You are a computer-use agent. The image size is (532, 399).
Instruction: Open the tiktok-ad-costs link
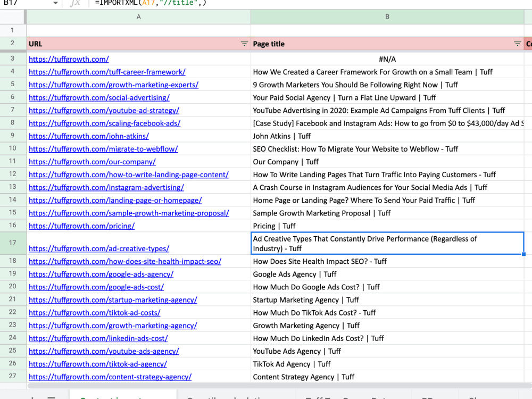(x=94, y=313)
